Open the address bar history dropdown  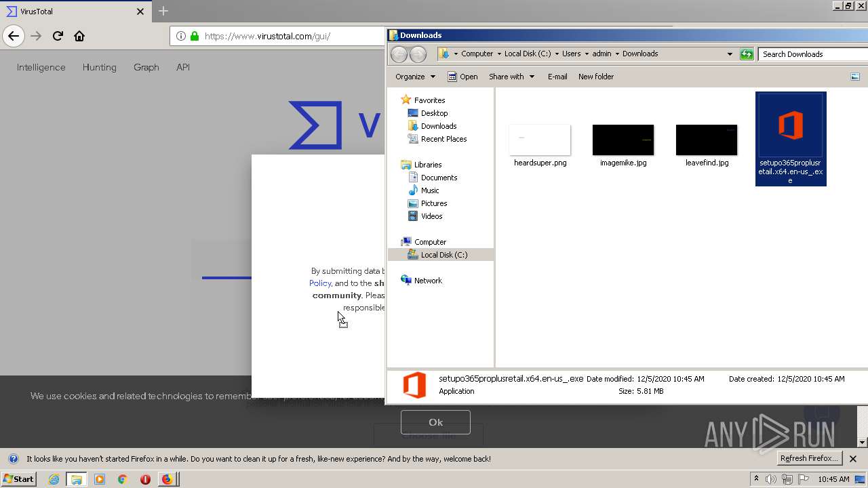[730, 54]
